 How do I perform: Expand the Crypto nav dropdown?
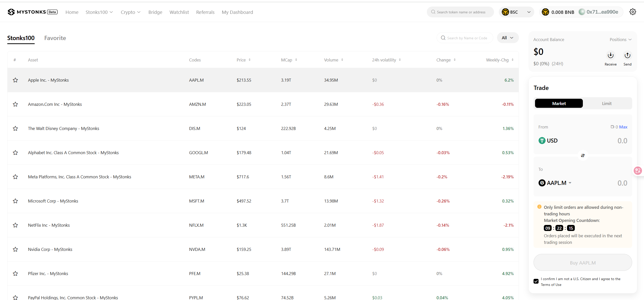click(131, 12)
